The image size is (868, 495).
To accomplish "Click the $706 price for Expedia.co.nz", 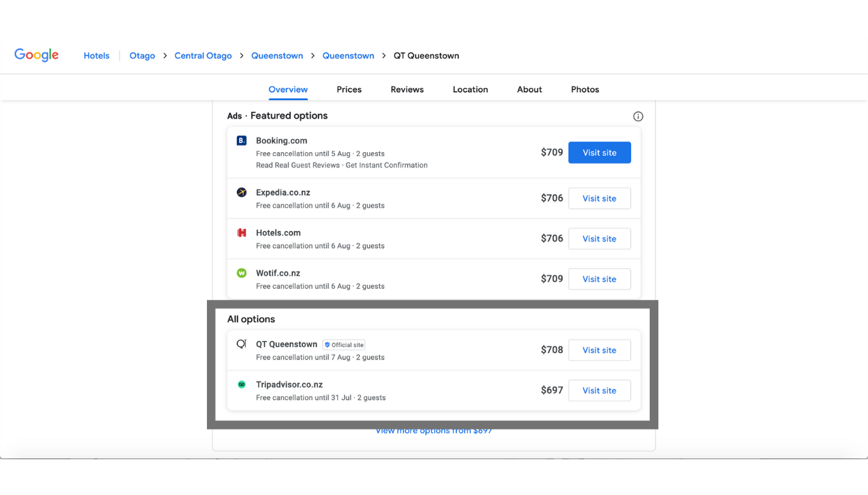I will click(552, 198).
